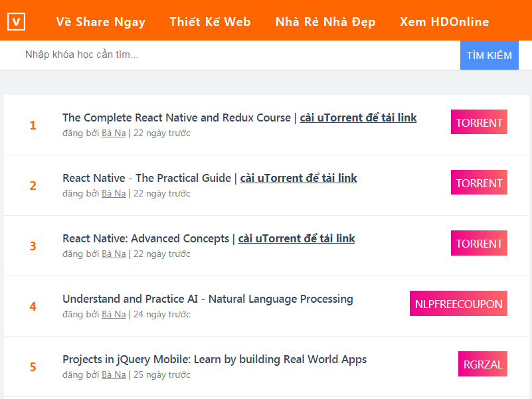Open the Xem HDOnline menu item
Viewport: 532px width, 399px height.
(x=444, y=21)
